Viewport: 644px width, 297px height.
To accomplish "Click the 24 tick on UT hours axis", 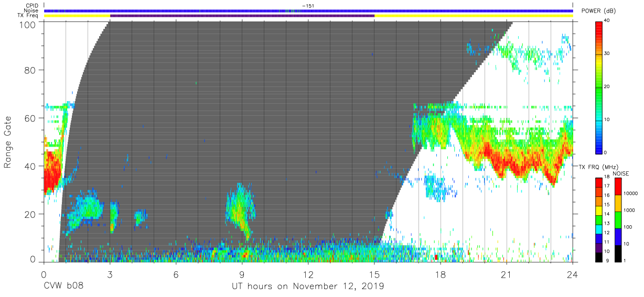I will click(x=573, y=274).
